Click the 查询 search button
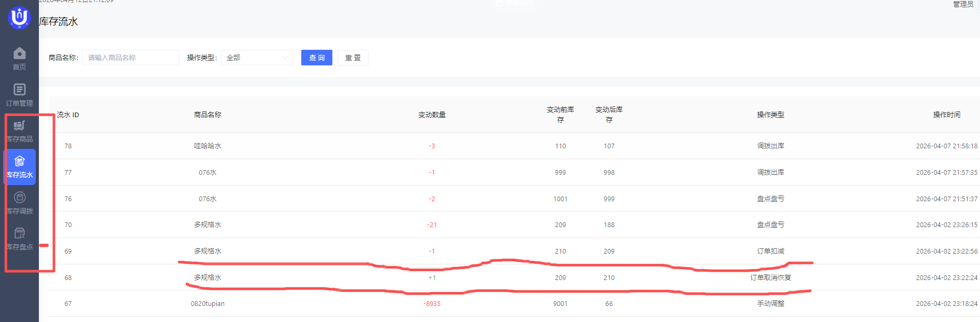The width and height of the screenshot is (980, 322). tap(316, 58)
